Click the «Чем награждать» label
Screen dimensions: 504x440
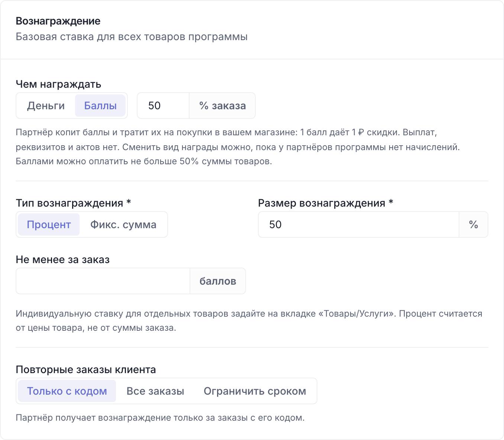pyautogui.click(x=58, y=84)
